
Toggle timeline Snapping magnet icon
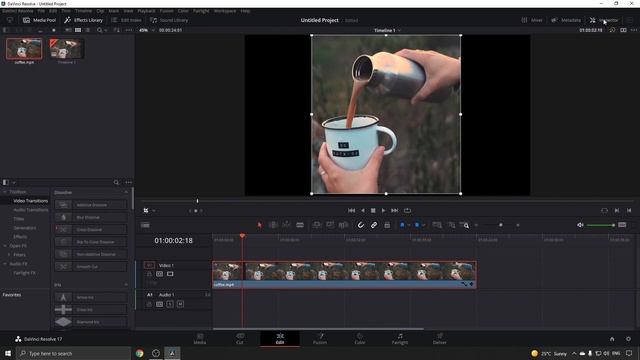click(x=360, y=225)
